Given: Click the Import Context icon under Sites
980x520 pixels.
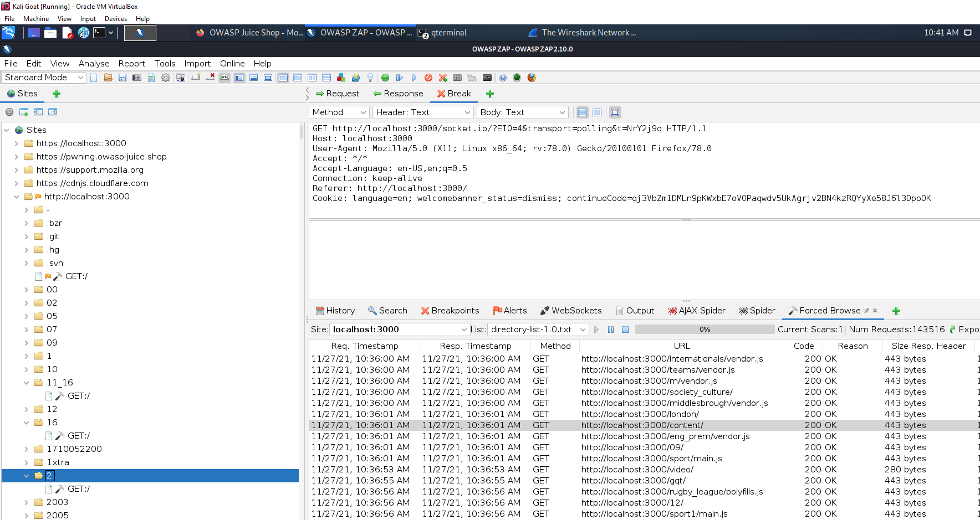Looking at the screenshot, I should pos(38,112).
